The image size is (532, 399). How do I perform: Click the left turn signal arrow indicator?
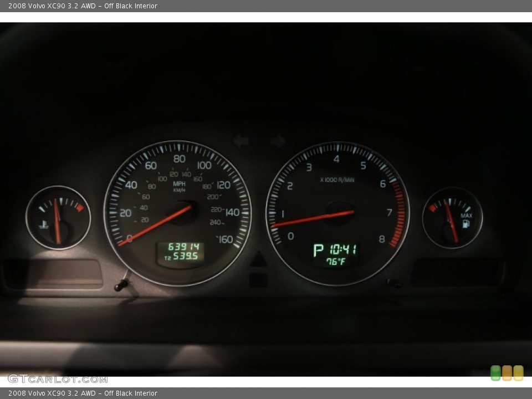(x=241, y=141)
